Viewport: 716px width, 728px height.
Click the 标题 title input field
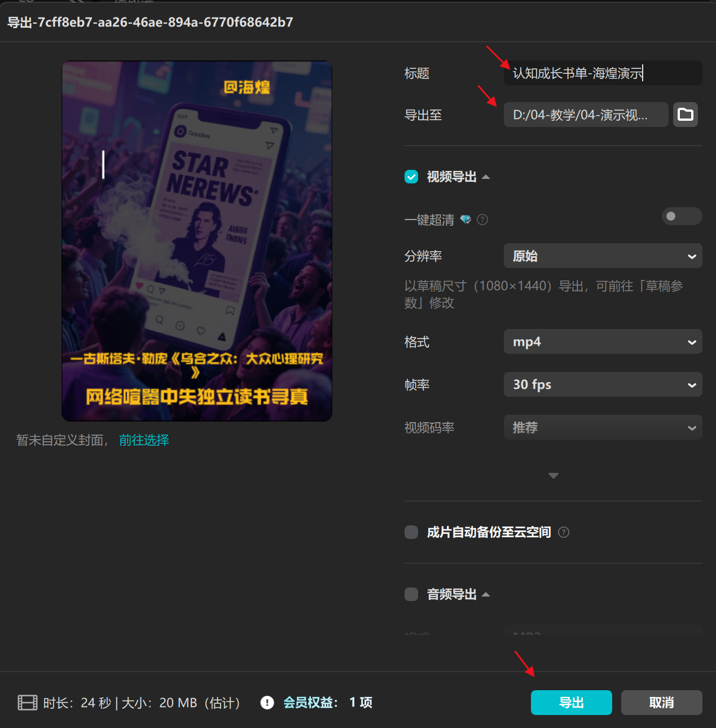point(603,73)
